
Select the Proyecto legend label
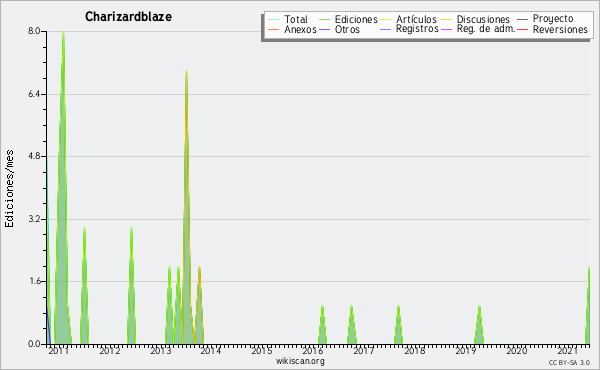(553, 19)
